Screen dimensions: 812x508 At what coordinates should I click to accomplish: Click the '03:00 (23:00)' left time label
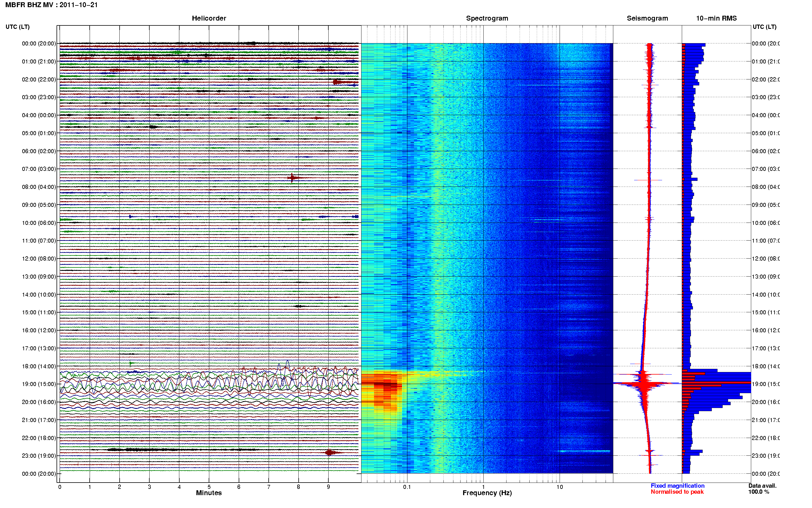click(x=39, y=97)
